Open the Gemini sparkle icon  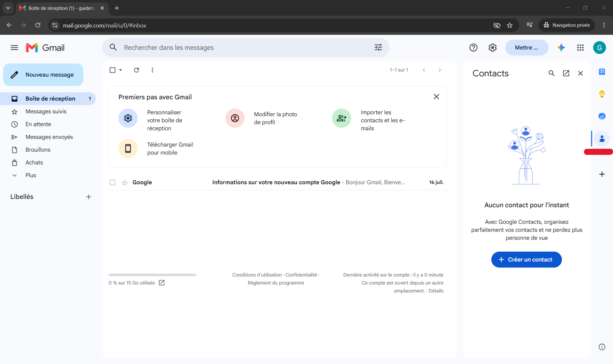tap(561, 48)
